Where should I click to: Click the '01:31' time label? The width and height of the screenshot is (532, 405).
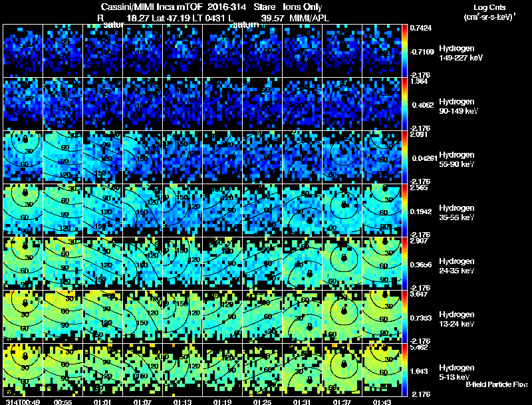pyautogui.click(x=302, y=402)
